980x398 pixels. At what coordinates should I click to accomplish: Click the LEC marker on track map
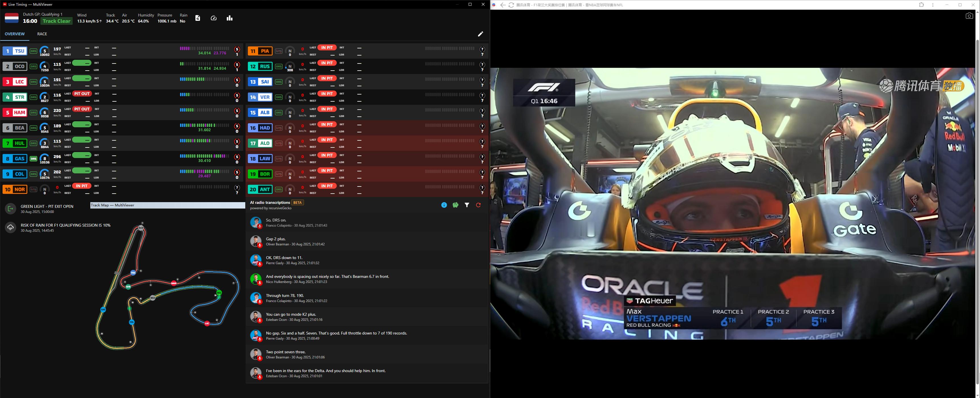coord(207,323)
